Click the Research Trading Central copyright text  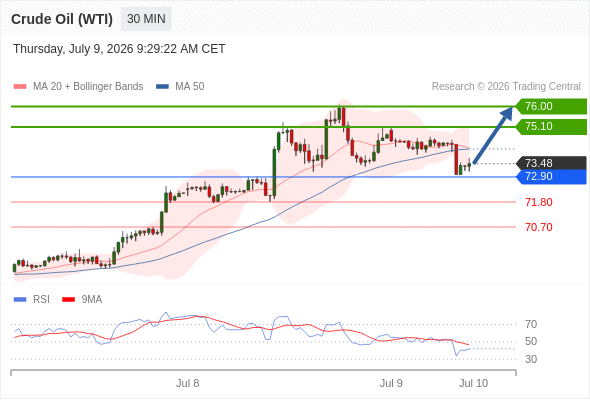506,87
